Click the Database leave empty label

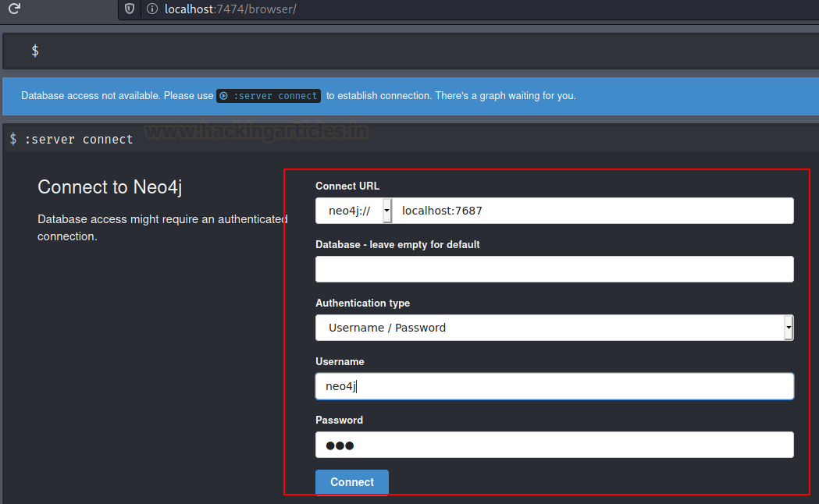397,245
